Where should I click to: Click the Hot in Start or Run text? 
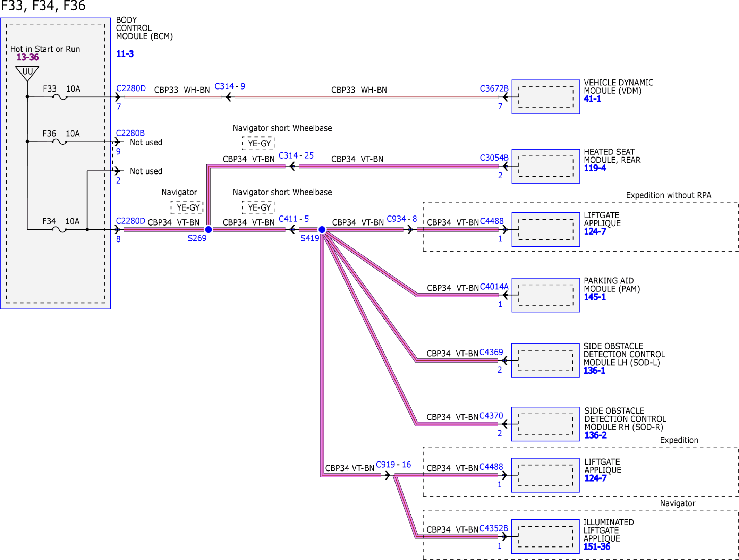tap(45, 49)
